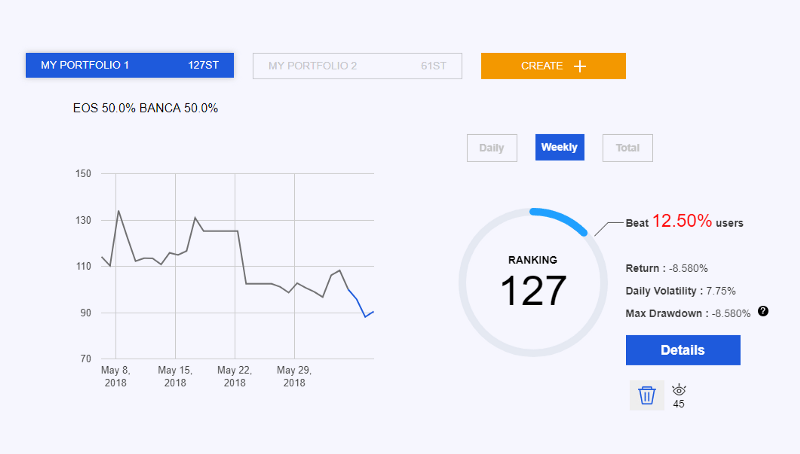Open the Max Drawdown help question mark
800x454 pixels.
(x=763, y=312)
